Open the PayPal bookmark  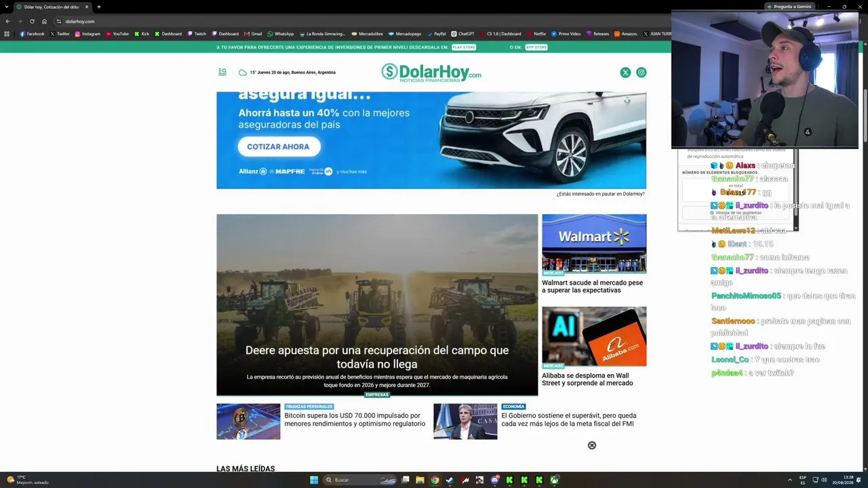[437, 34]
